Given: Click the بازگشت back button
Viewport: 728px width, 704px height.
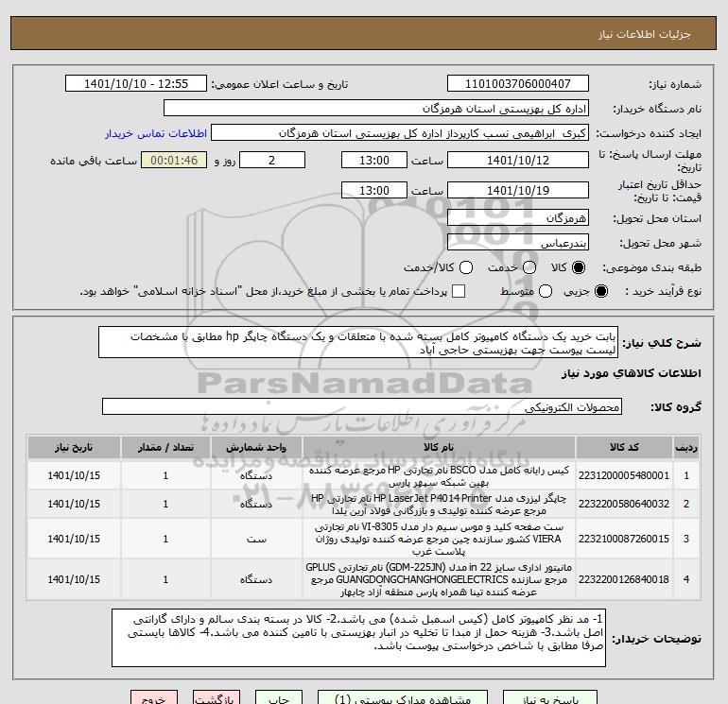Looking at the screenshot, I should click(x=217, y=697).
